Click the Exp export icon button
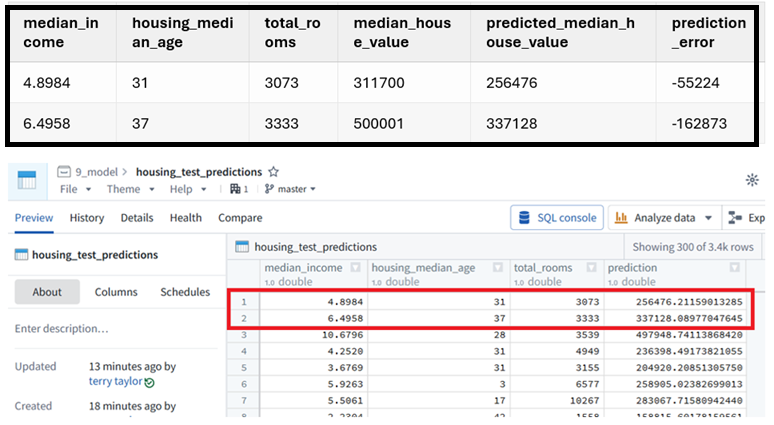The image size is (774, 425). 746,218
